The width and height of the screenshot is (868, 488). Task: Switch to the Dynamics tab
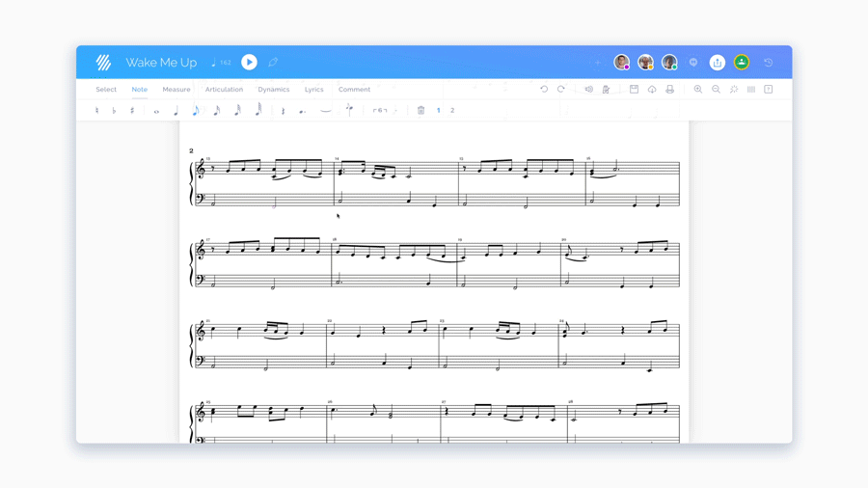pyautogui.click(x=274, y=89)
